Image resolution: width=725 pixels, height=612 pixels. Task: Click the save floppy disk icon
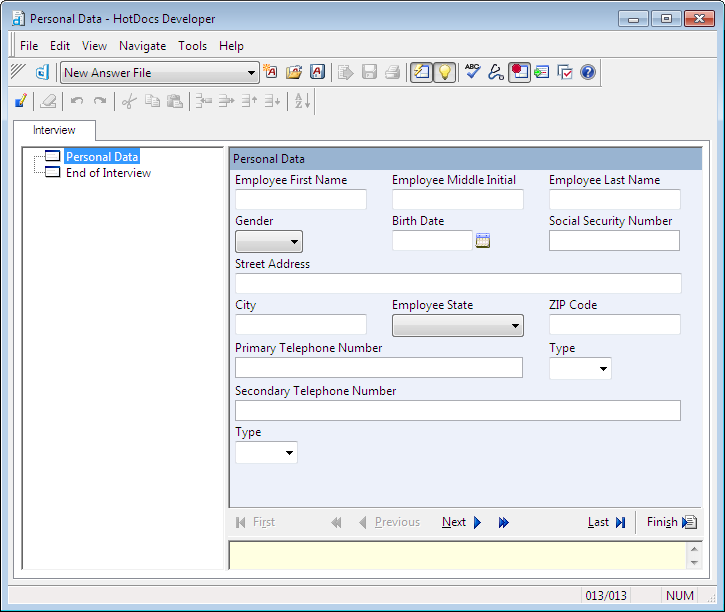click(369, 72)
